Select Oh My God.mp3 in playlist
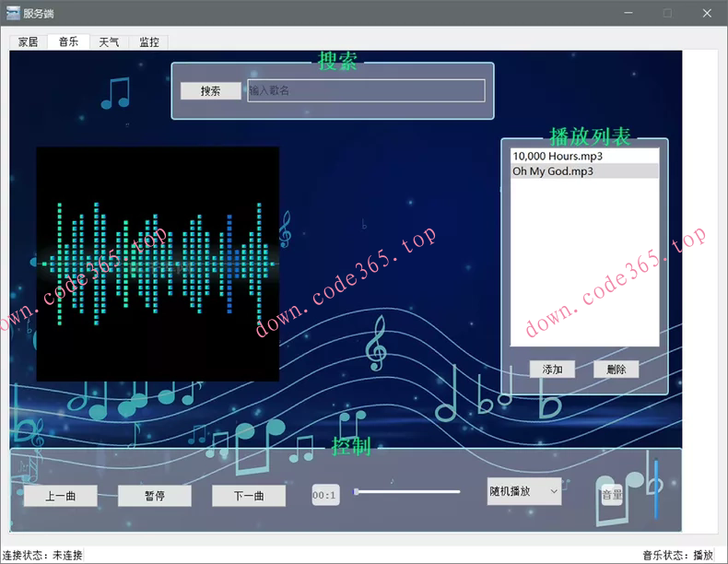This screenshot has height=564, width=728. click(584, 170)
